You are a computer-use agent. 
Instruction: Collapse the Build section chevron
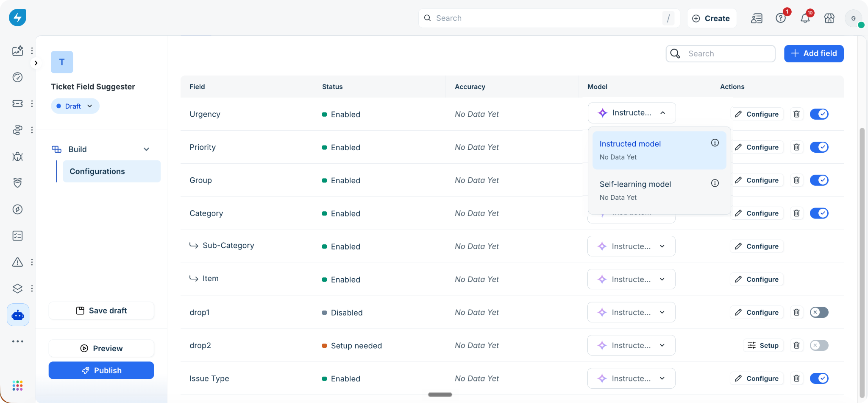click(x=146, y=149)
